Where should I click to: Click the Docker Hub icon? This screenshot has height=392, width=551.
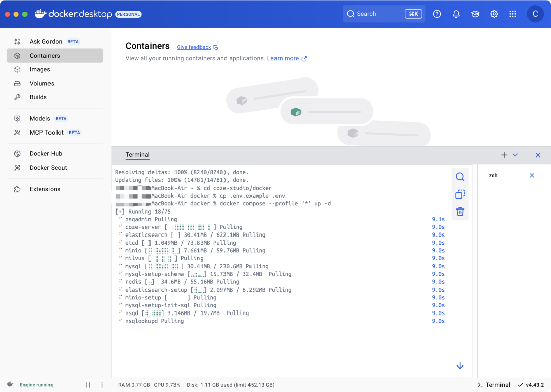pos(17,154)
